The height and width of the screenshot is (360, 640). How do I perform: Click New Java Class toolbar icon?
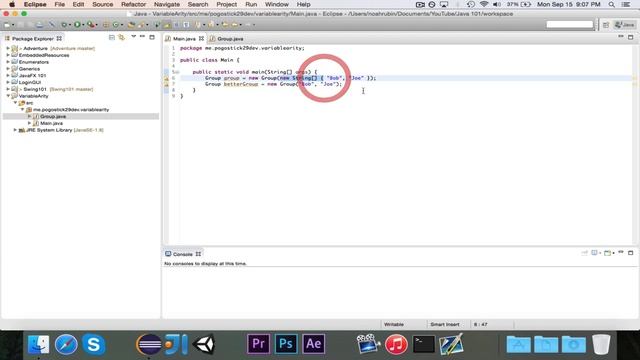(x=116, y=25)
